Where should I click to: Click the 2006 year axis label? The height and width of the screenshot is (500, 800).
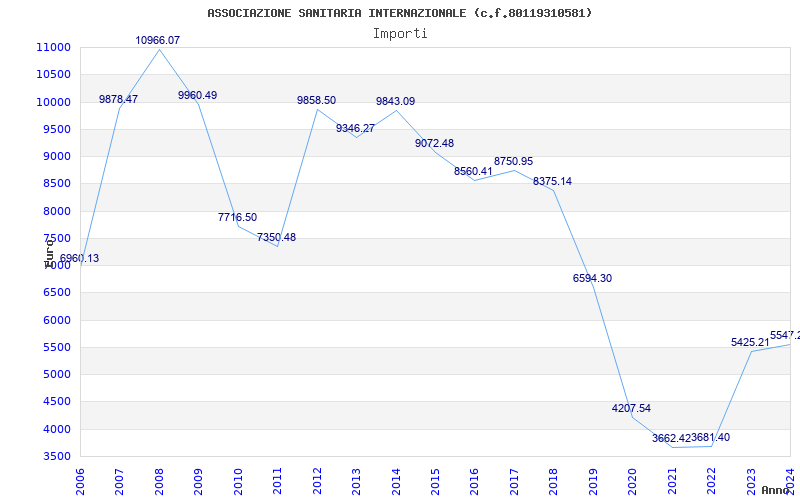80,482
